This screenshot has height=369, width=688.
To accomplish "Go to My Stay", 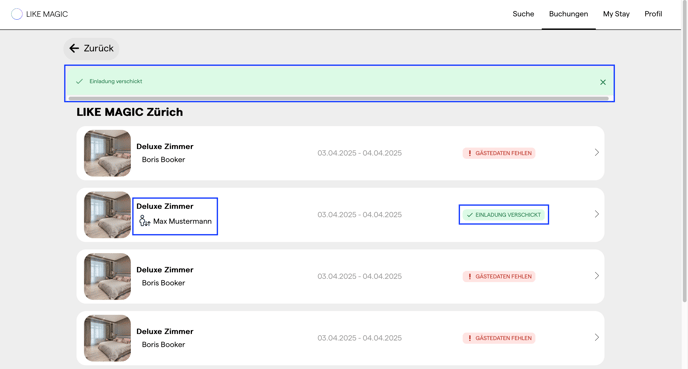I will pyautogui.click(x=616, y=14).
